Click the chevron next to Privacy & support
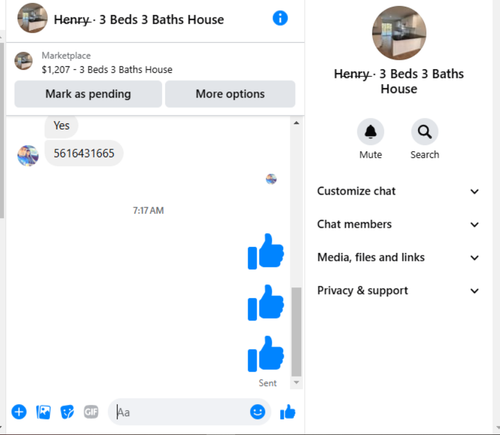 (474, 291)
